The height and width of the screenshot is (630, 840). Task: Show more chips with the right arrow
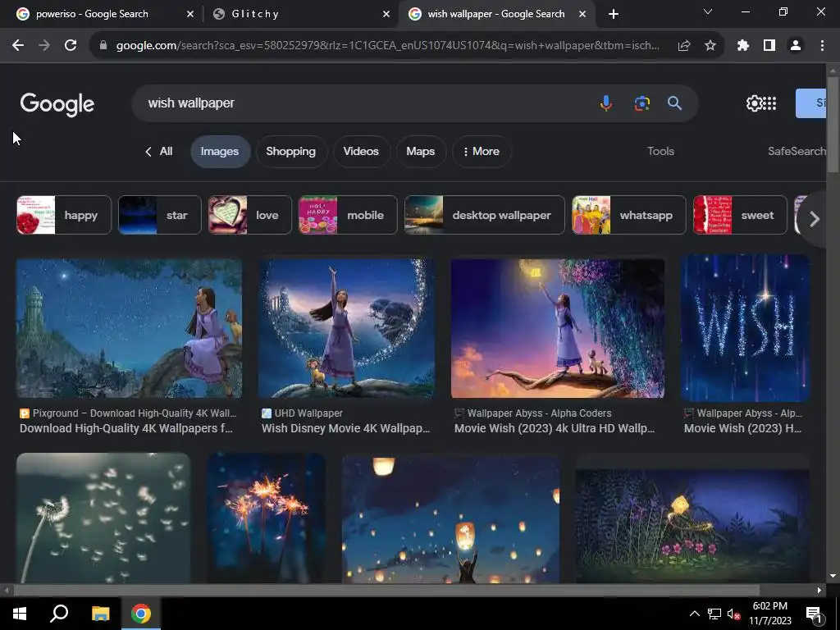[815, 218]
